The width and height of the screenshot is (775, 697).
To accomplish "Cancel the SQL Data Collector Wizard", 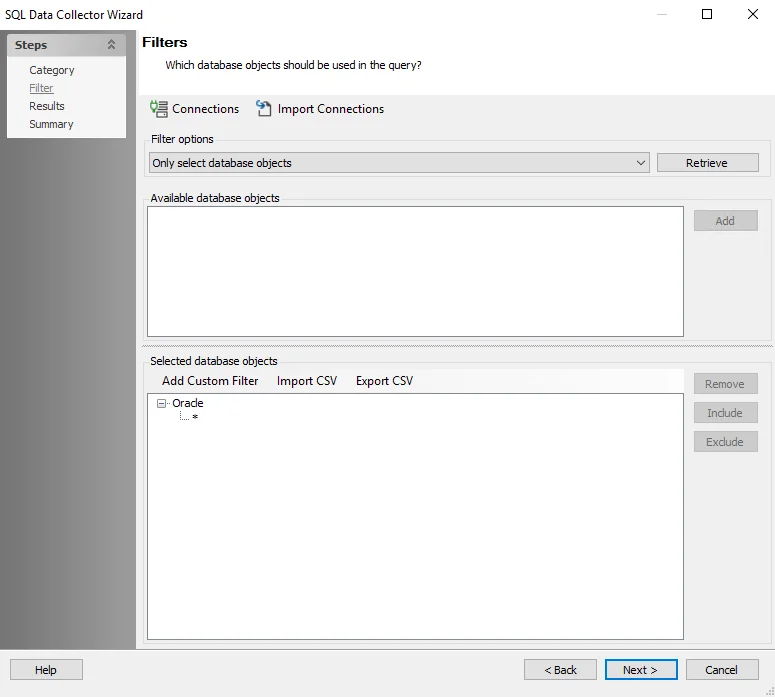I will [722, 670].
